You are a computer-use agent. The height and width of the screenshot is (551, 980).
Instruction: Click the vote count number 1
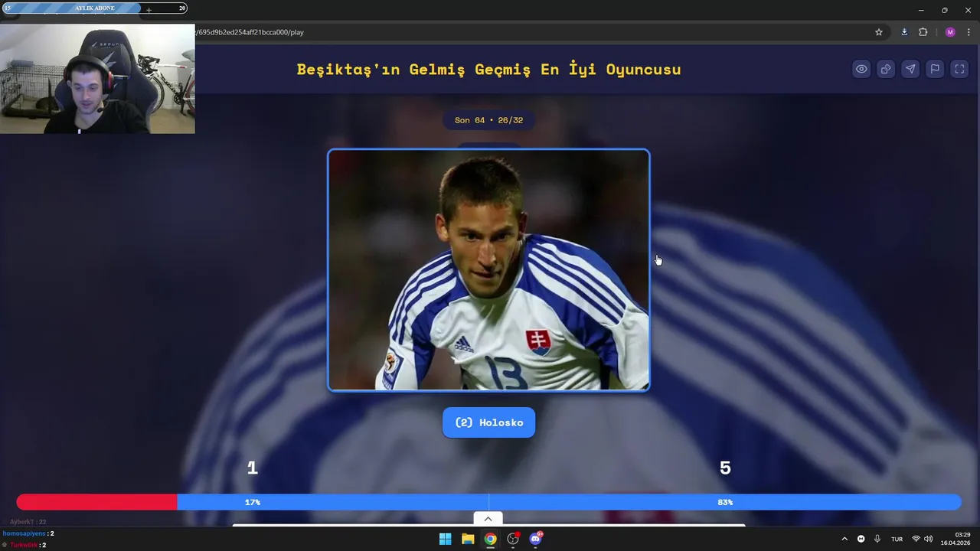252,468
